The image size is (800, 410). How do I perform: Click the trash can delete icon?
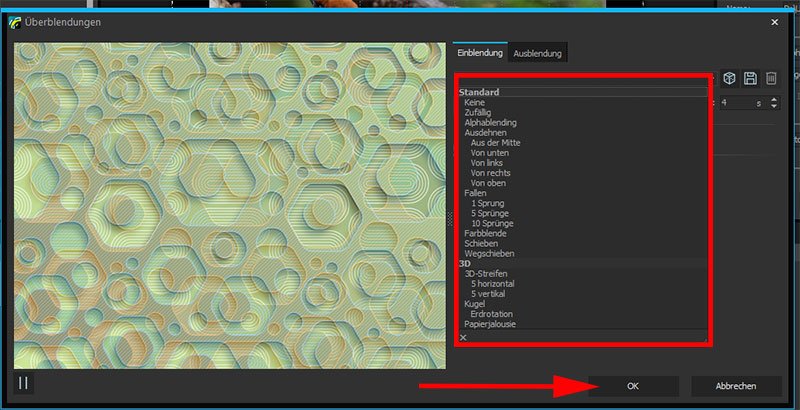tap(771, 79)
